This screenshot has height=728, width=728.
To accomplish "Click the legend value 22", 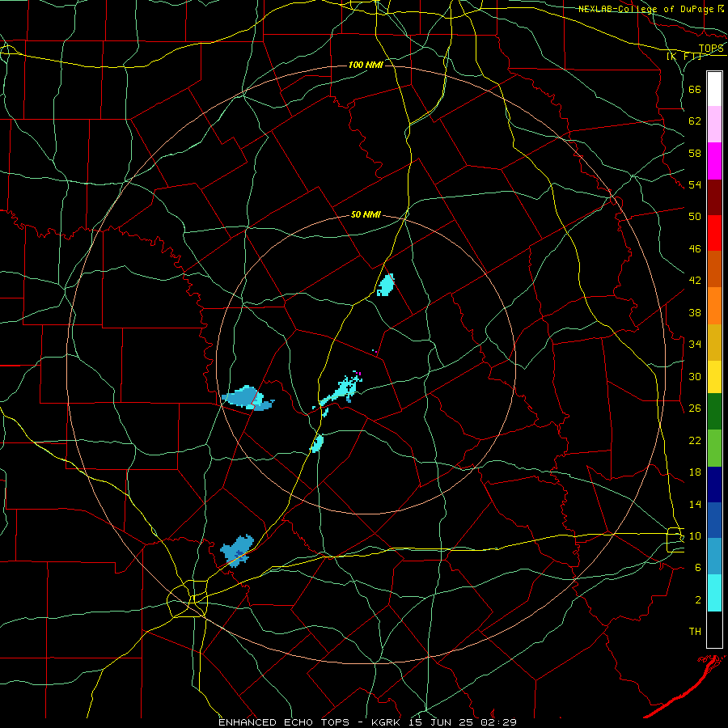I will [x=695, y=440].
